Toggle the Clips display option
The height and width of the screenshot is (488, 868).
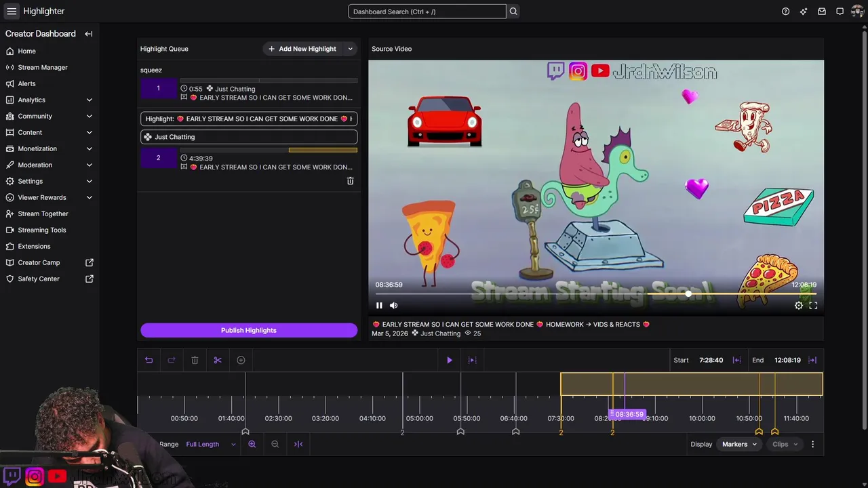tap(785, 445)
